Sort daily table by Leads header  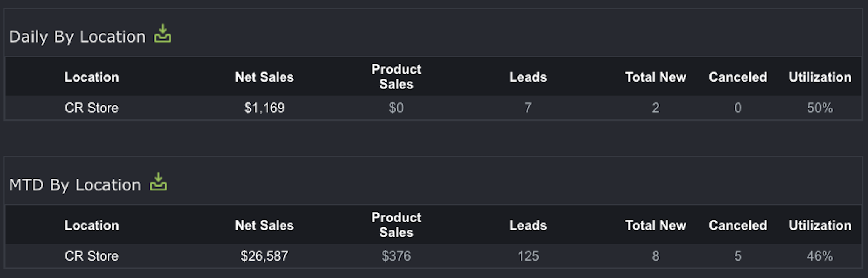(528, 77)
